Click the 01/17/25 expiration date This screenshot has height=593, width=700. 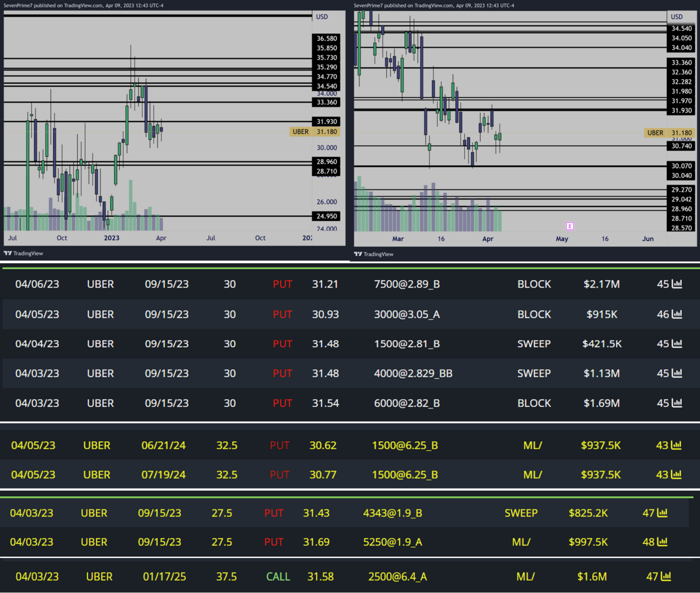tap(164, 577)
